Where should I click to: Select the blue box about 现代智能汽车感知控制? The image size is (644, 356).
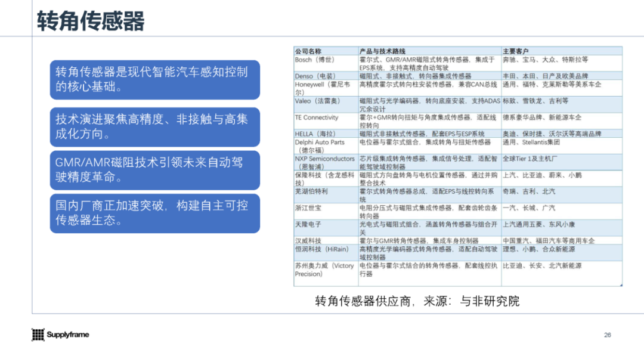point(155,80)
